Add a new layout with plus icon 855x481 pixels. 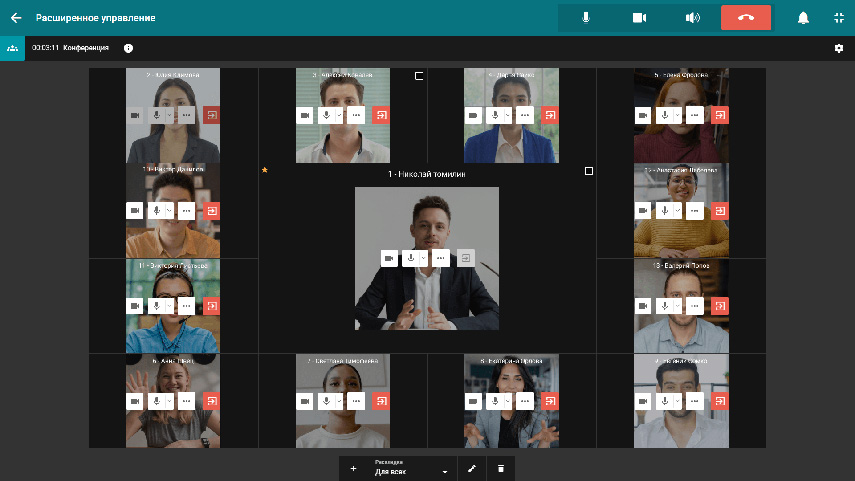(353, 468)
